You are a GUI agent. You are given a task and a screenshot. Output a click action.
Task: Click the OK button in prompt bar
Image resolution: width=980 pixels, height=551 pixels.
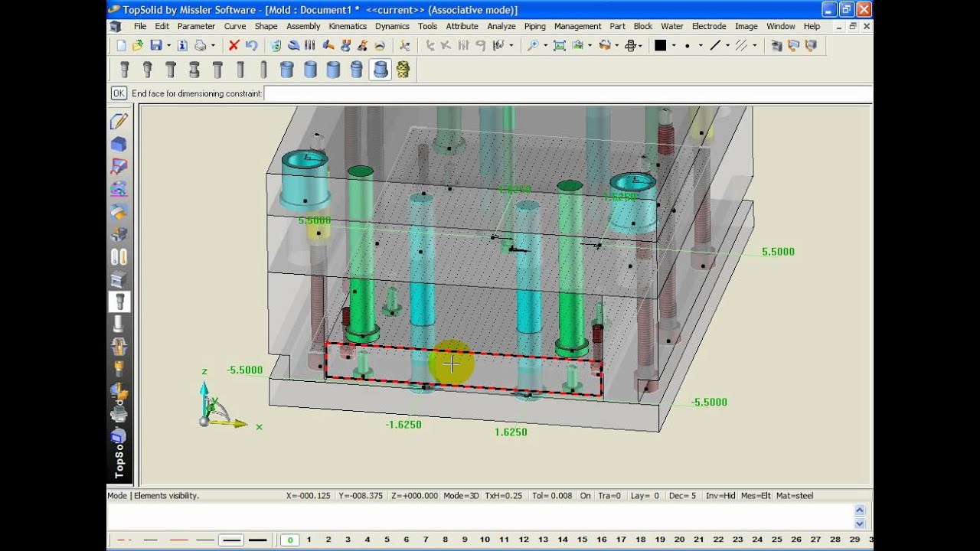(119, 93)
